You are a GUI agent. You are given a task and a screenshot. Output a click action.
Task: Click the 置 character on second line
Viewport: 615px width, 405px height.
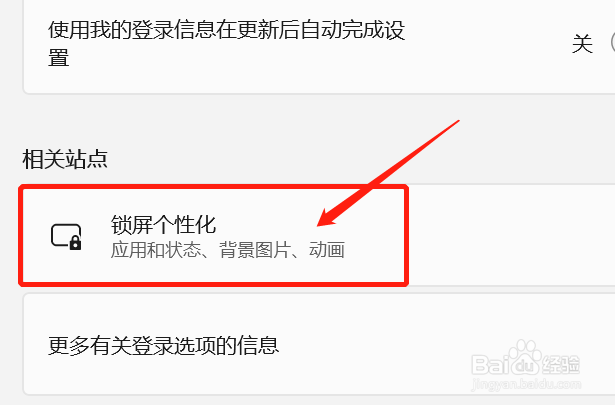click(58, 58)
